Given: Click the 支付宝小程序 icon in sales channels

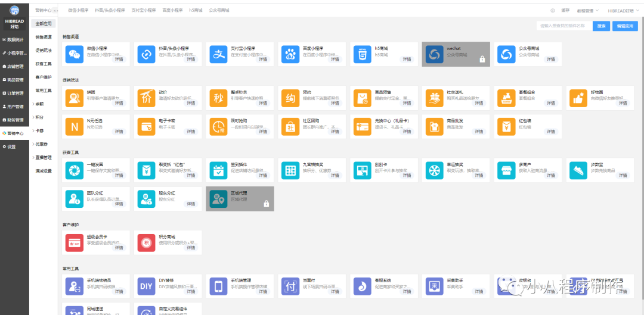Looking at the screenshot, I should pos(218,54).
